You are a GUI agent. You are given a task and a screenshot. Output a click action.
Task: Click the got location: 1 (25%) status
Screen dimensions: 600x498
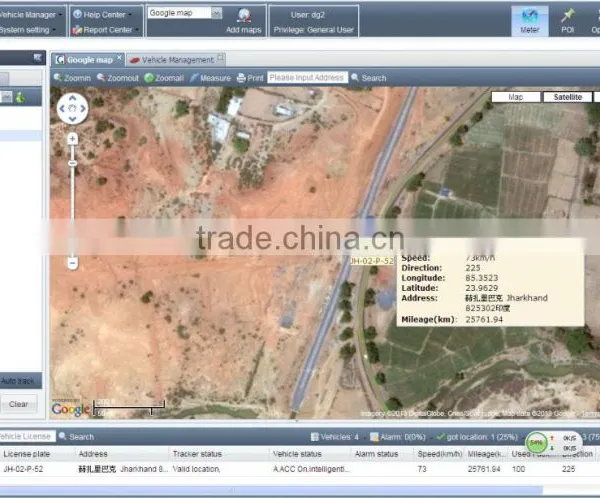click(x=477, y=437)
